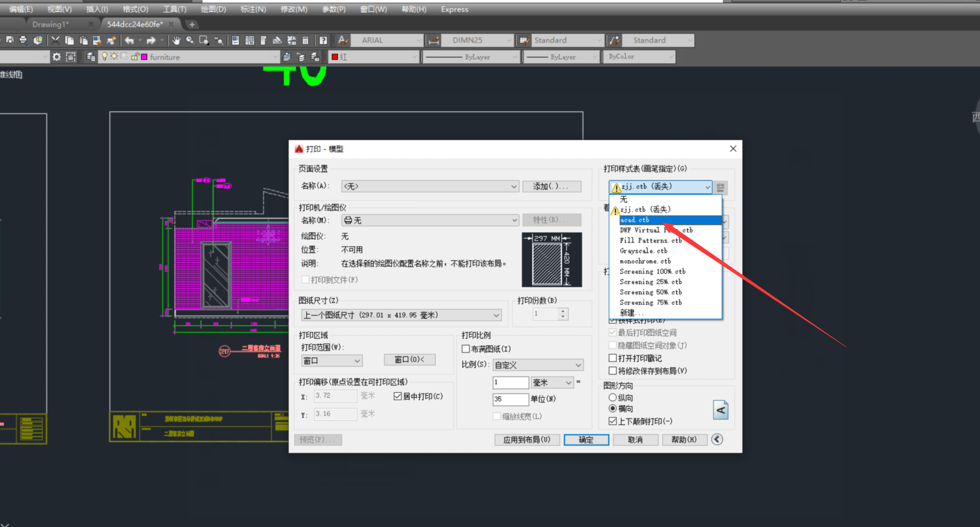Check Save changes to layout option
Screen dimensions: 980x527
tap(612, 371)
